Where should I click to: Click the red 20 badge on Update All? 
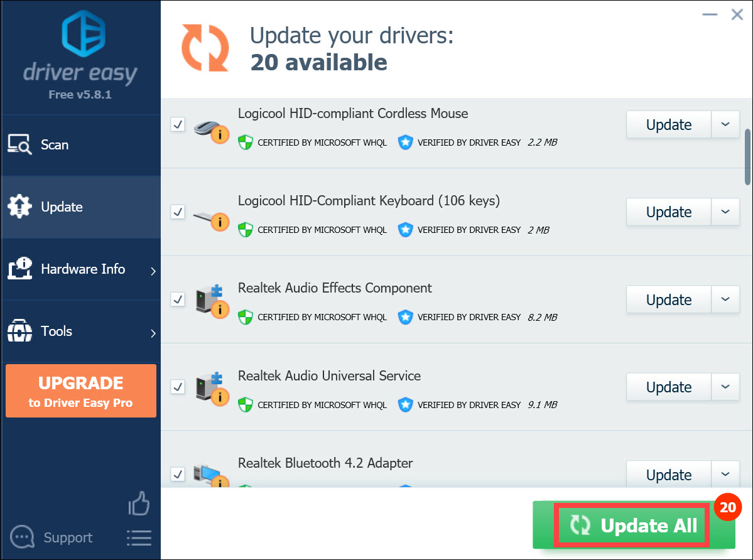727,507
